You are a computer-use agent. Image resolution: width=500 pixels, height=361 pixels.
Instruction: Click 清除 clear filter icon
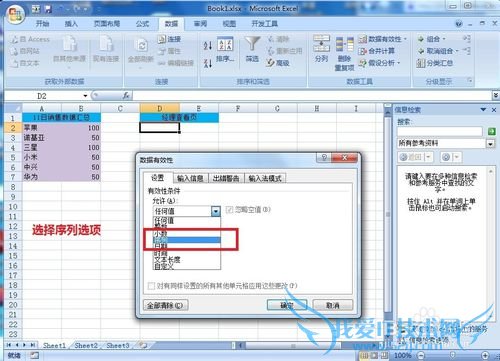coord(270,39)
